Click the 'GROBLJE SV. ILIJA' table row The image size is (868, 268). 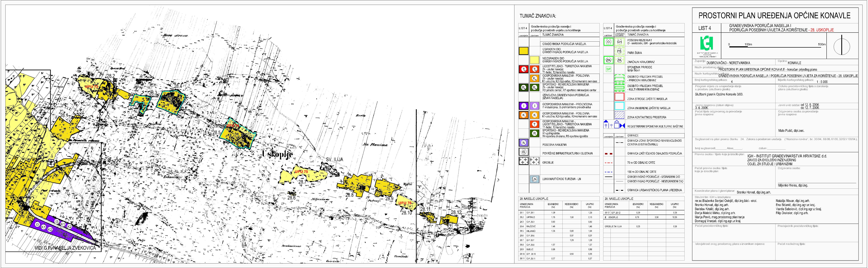click(644, 226)
